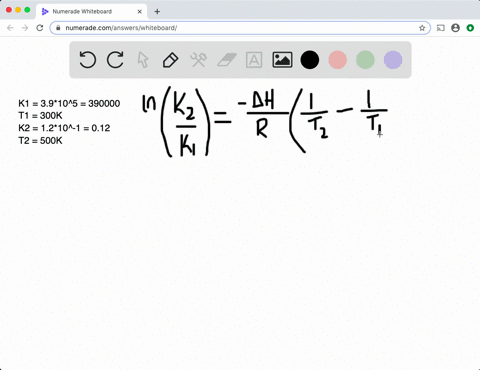Click the green extension icon
The width and height of the screenshot is (480, 370).
(470, 28)
